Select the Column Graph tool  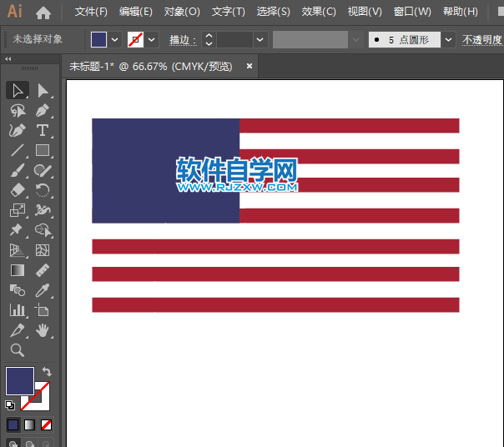pos(18,310)
